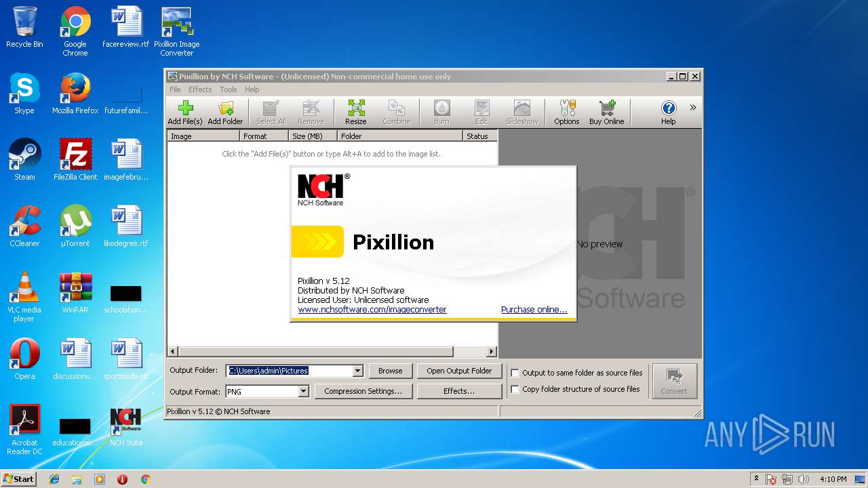
Task: Select the Pixillion Image Converter desktop shortcut
Action: pos(177,32)
